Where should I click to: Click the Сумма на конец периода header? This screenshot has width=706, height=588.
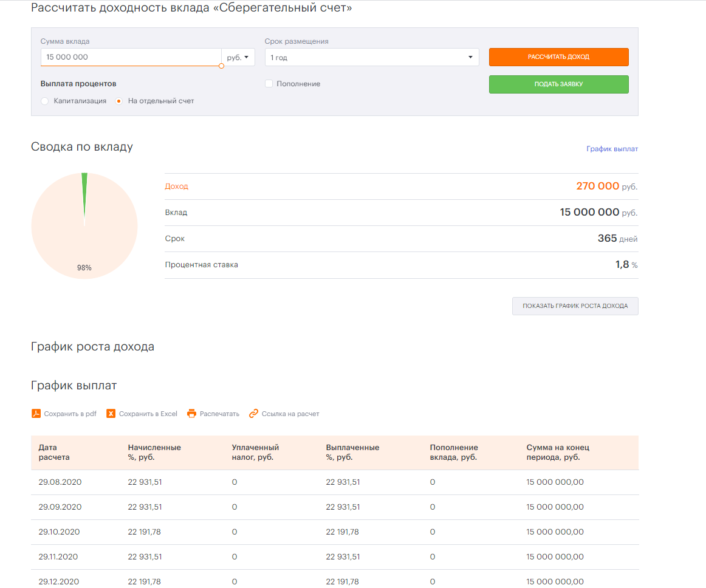point(558,452)
